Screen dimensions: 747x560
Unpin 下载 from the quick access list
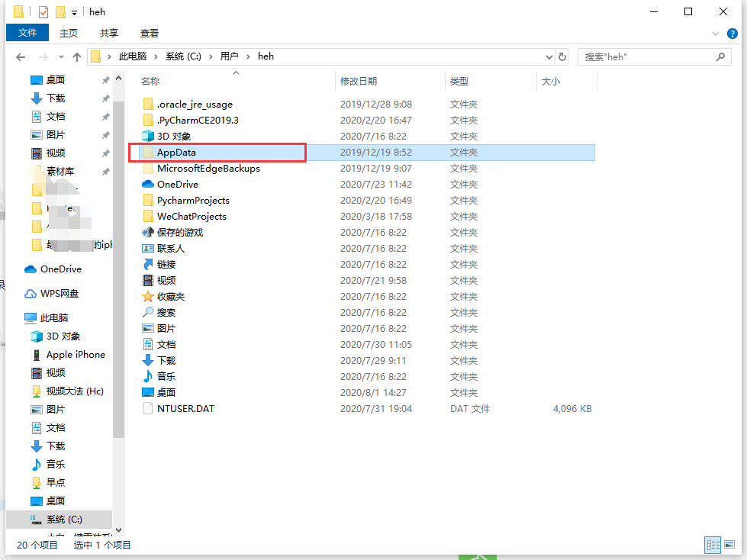pos(107,98)
